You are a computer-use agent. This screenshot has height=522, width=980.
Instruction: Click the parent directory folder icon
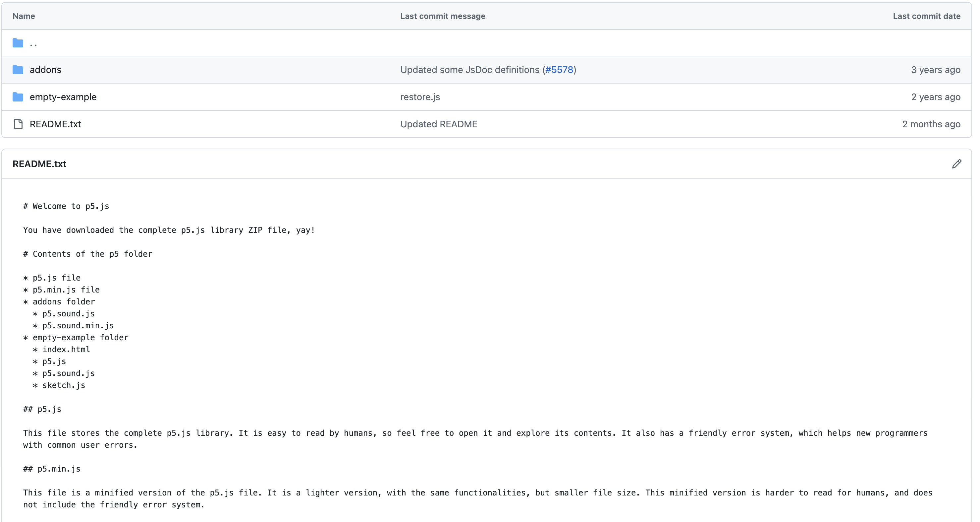tap(18, 43)
